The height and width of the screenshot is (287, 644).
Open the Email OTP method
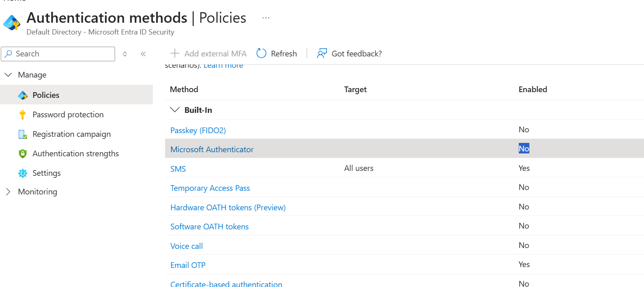tap(188, 265)
